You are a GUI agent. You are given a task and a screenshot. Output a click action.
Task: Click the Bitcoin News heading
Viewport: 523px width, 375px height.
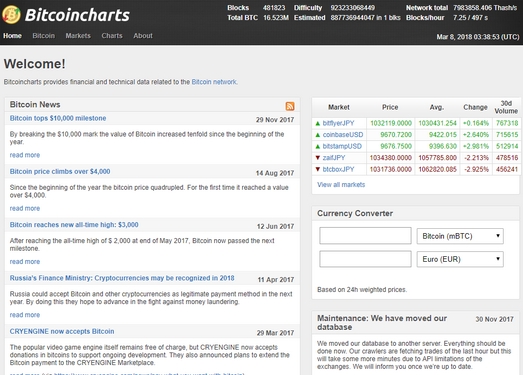[35, 105]
